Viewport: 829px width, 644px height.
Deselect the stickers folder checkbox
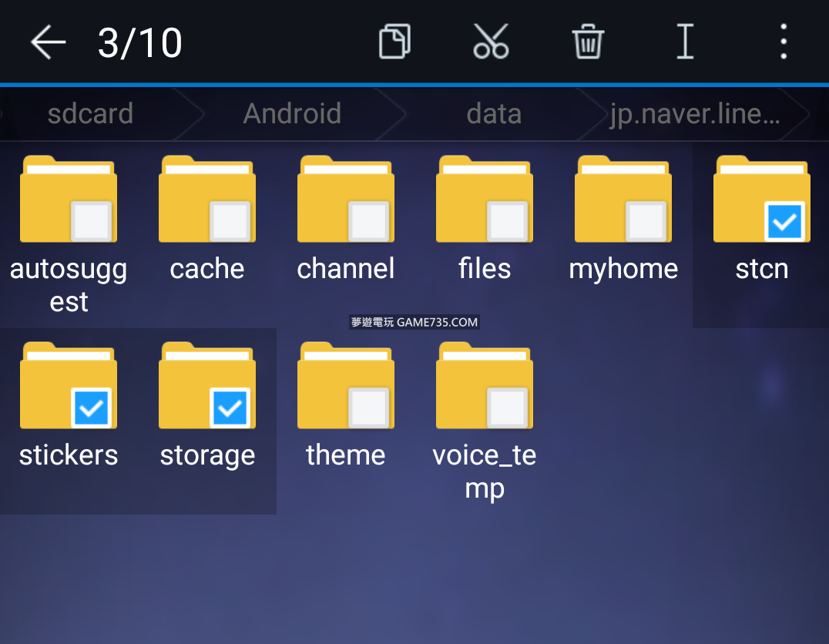[92, 408]
